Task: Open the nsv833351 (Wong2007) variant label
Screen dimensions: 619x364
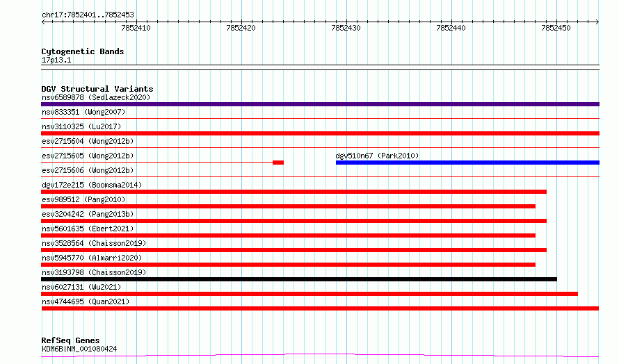Action: pyautogui.click(x=83, y=112)
